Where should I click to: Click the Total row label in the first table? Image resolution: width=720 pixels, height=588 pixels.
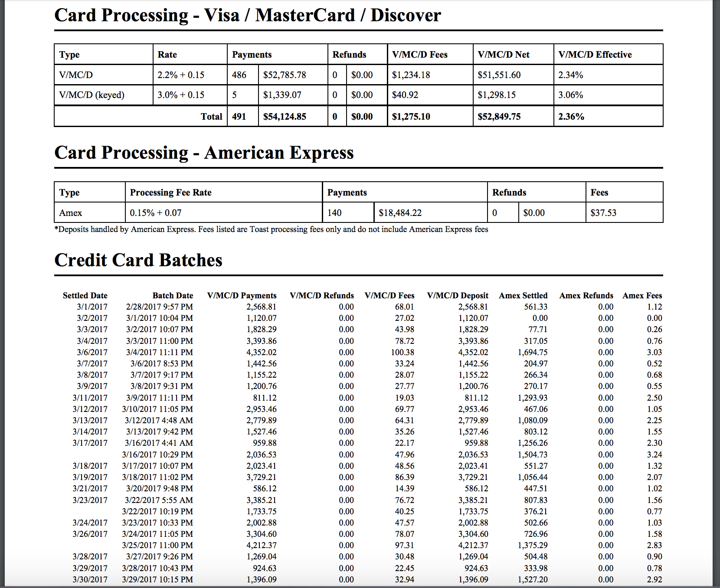[211, 116]
